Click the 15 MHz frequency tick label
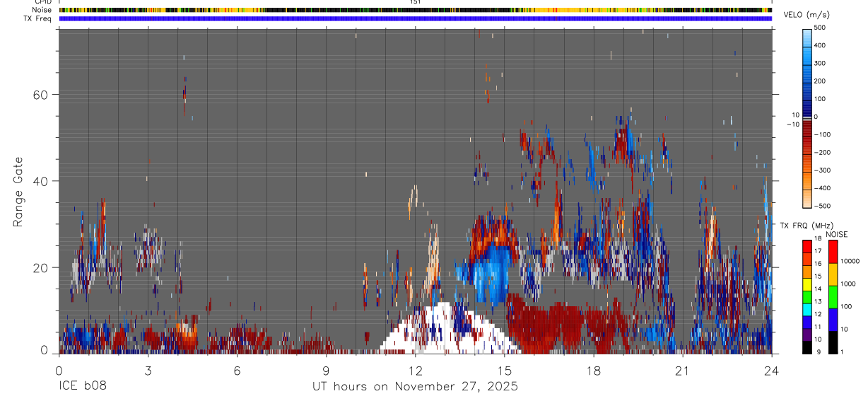This screenshot has width=868, height=401. pyautogui.click(x=818, y=277)
